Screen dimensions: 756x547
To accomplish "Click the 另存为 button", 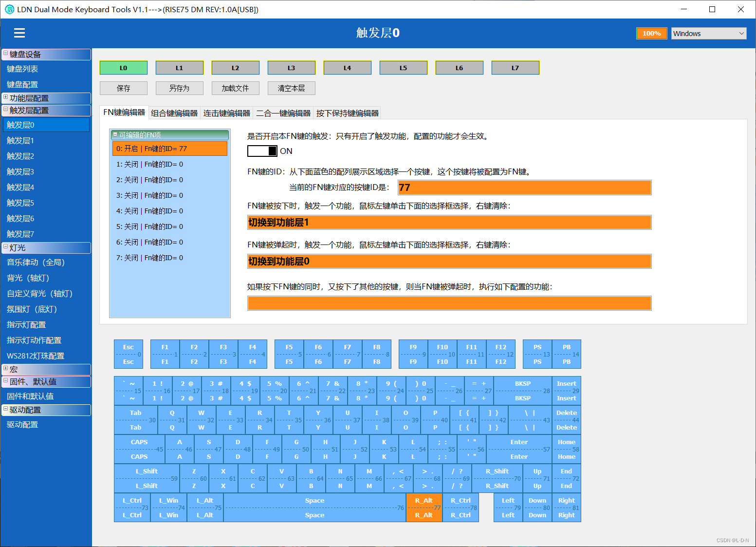I will tap(180, 88).
